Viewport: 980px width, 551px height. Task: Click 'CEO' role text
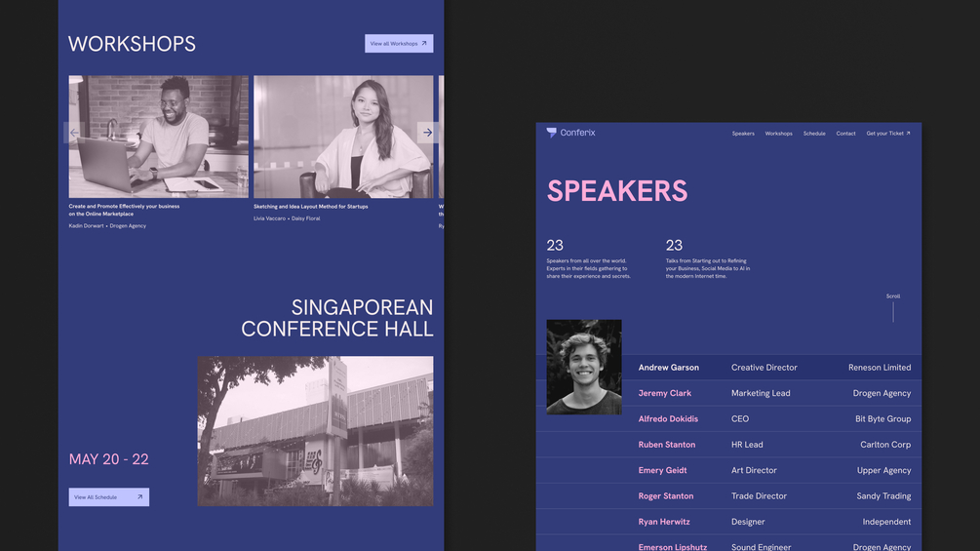pyautogui.click(x=740, y=418)
